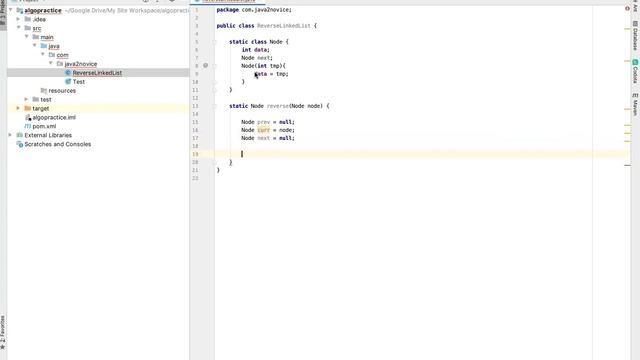The image size is (640, 360).
Task: Click the algopractice project name label
Action: 43,10
